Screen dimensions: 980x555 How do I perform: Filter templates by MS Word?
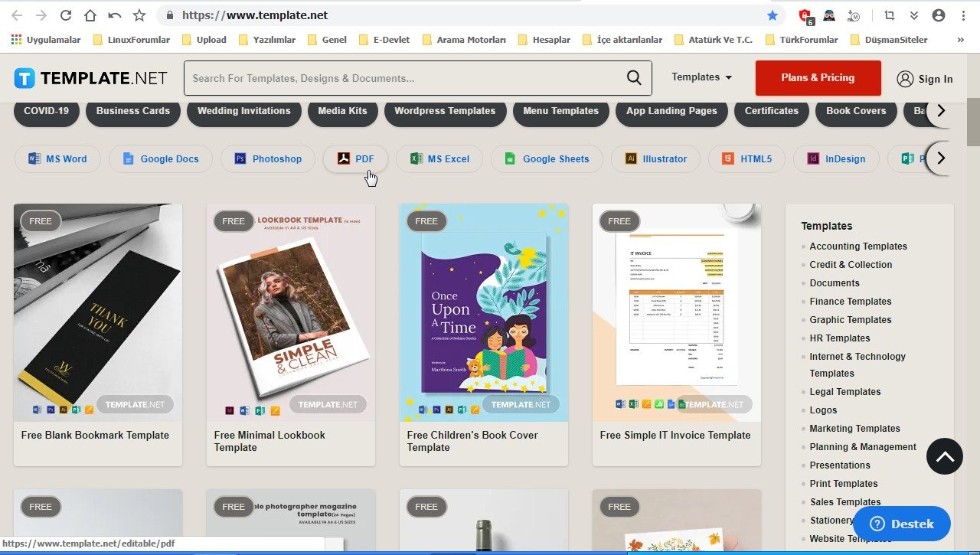(x=58, y=159)
